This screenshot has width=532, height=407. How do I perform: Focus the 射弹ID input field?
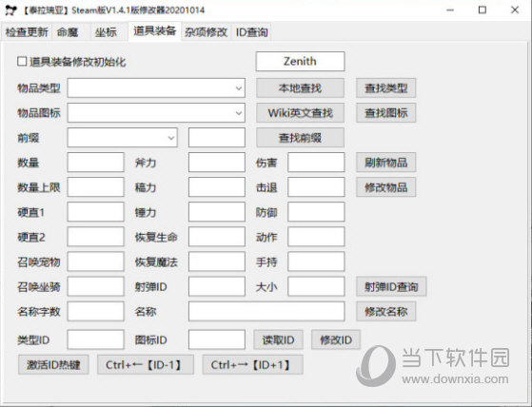[x=217, y=286]
